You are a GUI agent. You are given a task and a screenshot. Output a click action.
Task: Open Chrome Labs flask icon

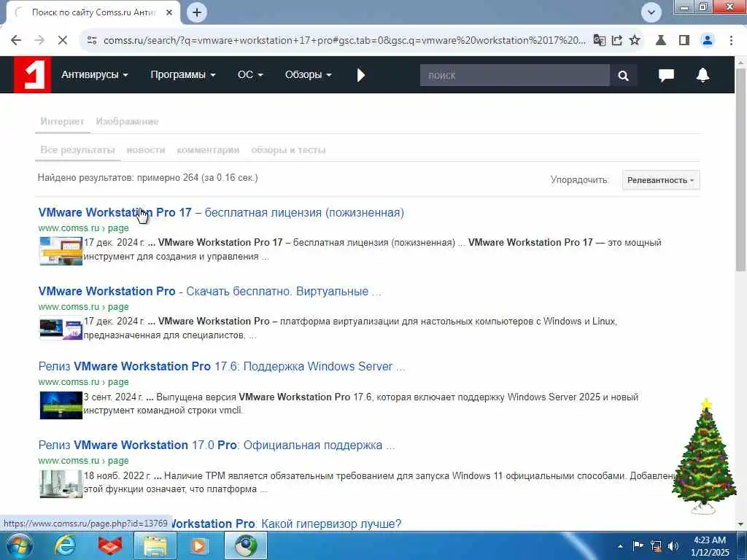coord(661,41)
